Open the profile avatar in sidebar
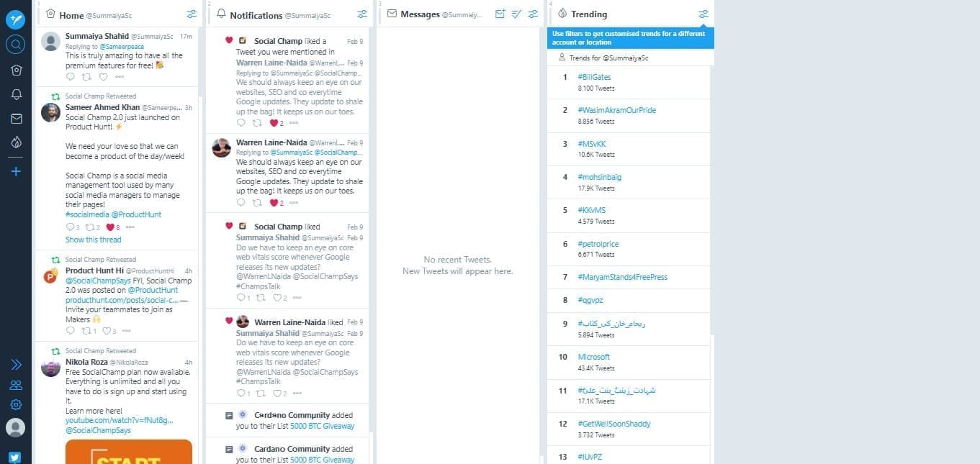Image resolution: width=980 pixels, height=464 pixels. click(x=16, y=428)
